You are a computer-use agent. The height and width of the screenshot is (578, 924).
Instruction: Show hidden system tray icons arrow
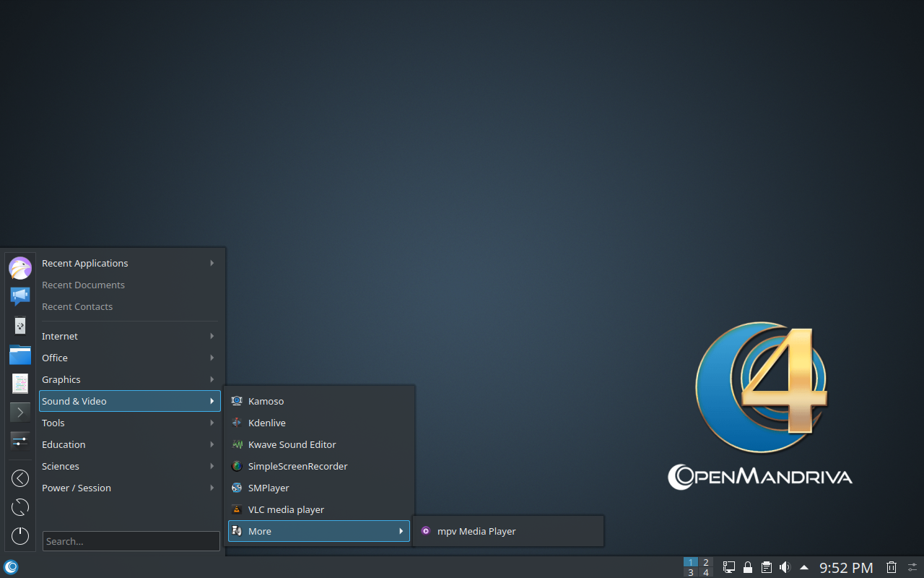click(804, 567)
